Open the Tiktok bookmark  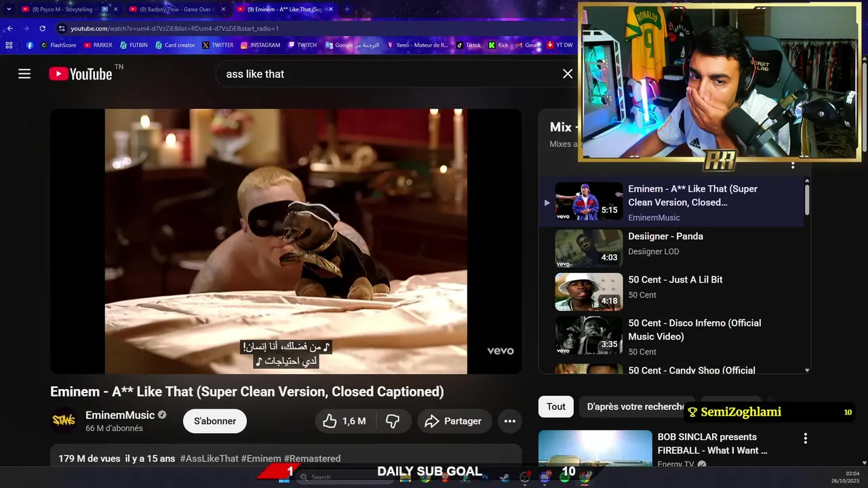click(469, 45)
